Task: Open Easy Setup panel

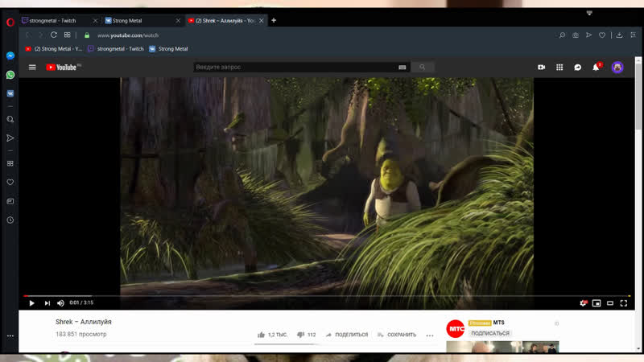Action: [x=633, y=35]
